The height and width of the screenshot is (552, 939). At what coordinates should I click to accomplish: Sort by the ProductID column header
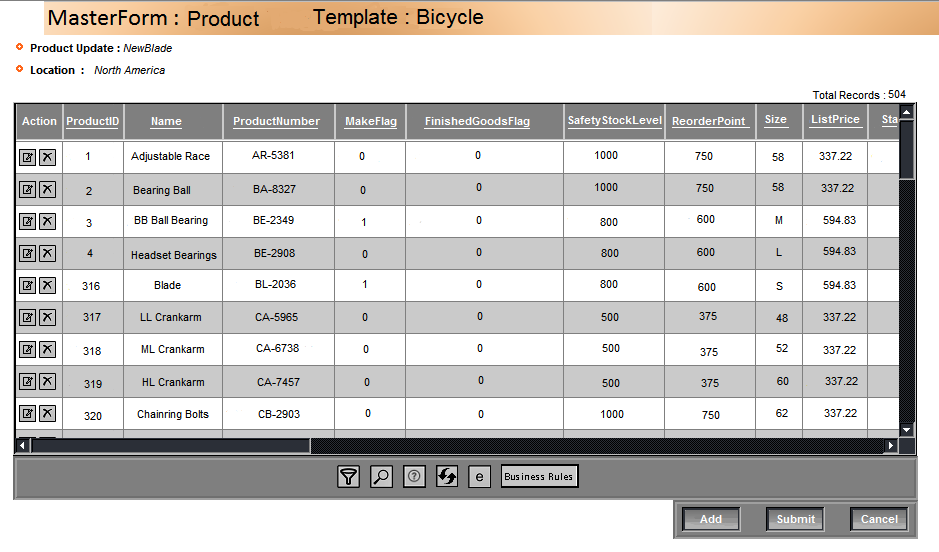(x=93, y=121)
